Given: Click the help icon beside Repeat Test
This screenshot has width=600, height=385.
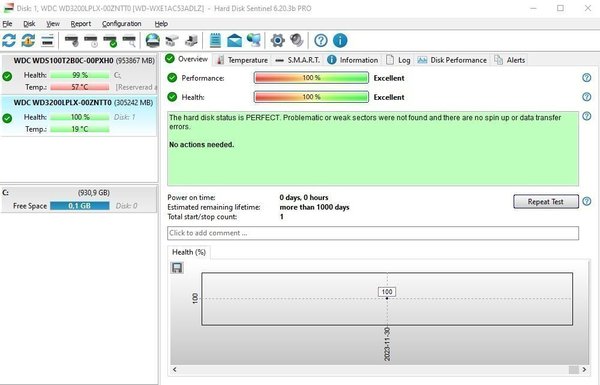Looking at the screenshot, I should pyautogui.click(x=587, y=201).
